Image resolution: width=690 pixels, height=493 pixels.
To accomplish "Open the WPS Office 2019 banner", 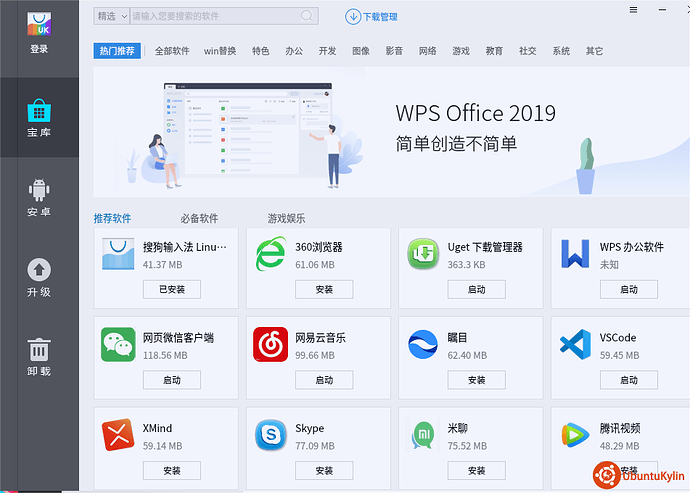I will coord(392,132).
